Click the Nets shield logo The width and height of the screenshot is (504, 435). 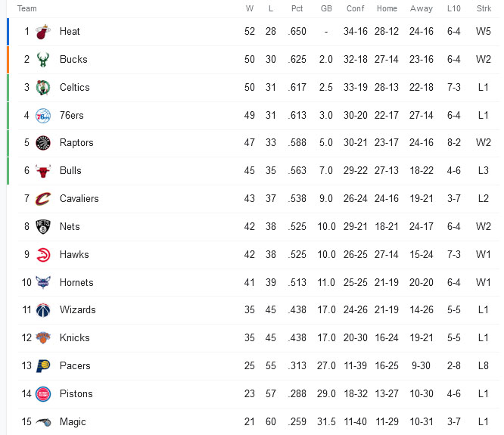[x=43, y=226]
